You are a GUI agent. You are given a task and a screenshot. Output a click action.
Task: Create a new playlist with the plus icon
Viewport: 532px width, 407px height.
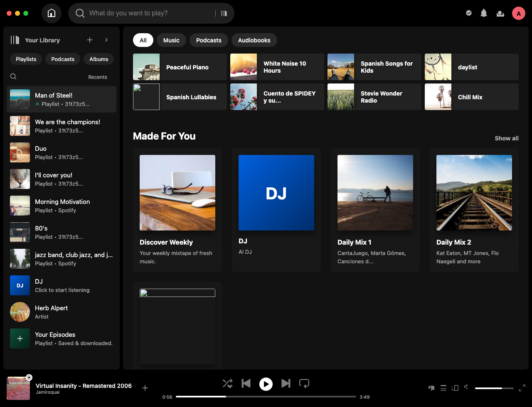89,40
